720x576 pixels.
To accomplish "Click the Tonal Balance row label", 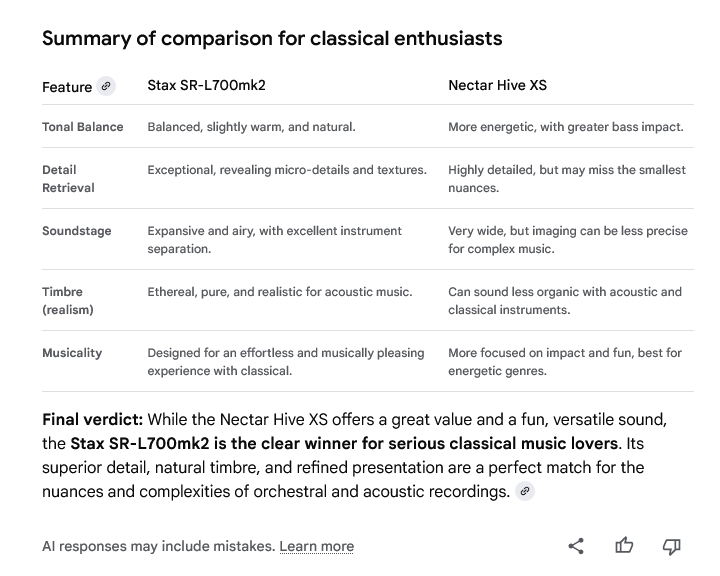I will tap(83, 127).
